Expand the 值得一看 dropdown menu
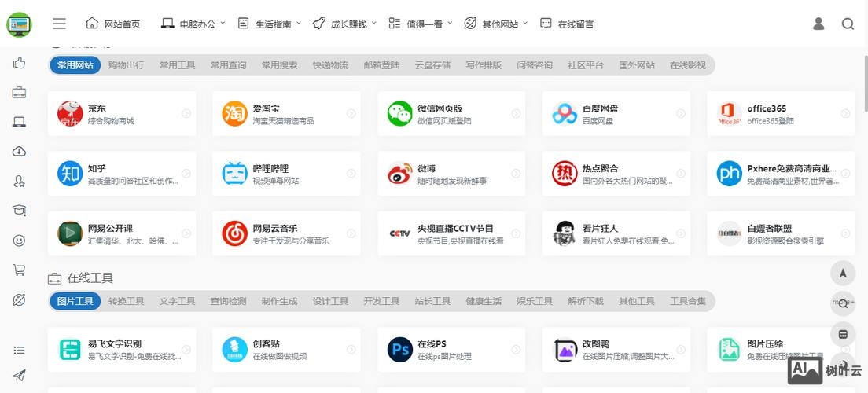The image size is (868, 393). point(420,24)
